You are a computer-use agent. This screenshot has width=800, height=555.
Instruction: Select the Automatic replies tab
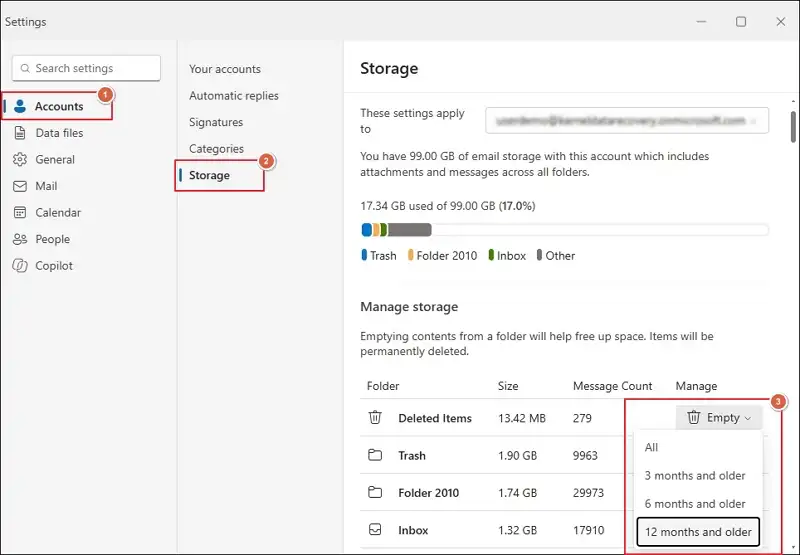(234, 95)
